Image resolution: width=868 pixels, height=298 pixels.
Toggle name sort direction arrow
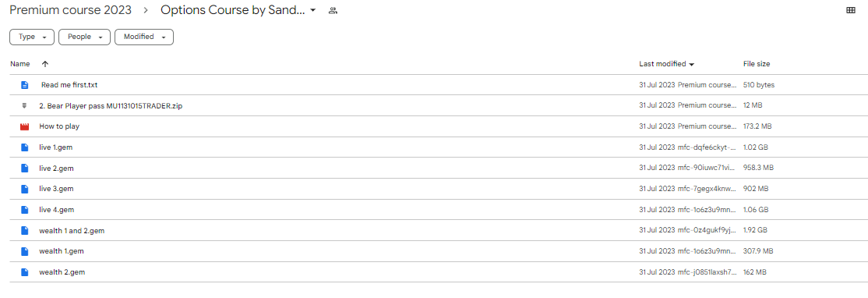click(45, 64)
